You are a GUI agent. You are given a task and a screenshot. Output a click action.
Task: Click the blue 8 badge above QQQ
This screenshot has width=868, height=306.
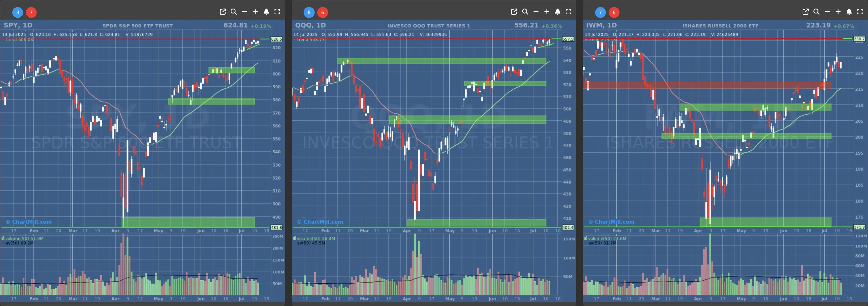coord(309,13)
